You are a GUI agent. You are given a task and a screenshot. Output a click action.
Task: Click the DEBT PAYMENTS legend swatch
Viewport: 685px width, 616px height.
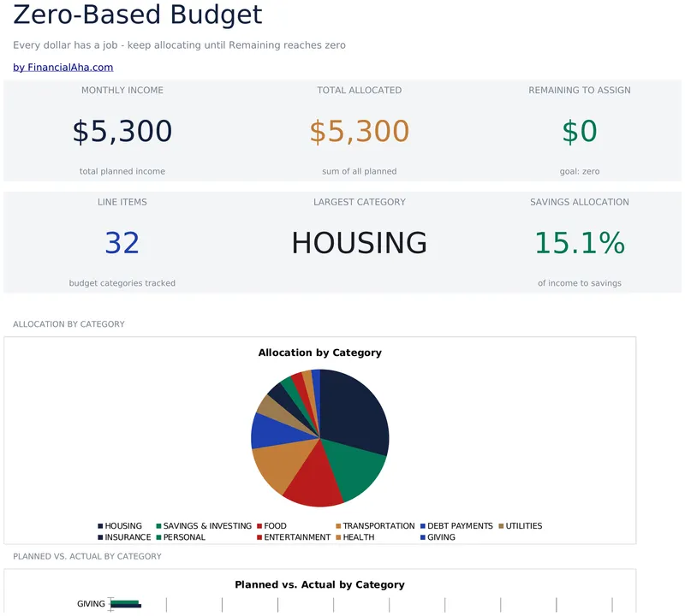tap(423, 526)
